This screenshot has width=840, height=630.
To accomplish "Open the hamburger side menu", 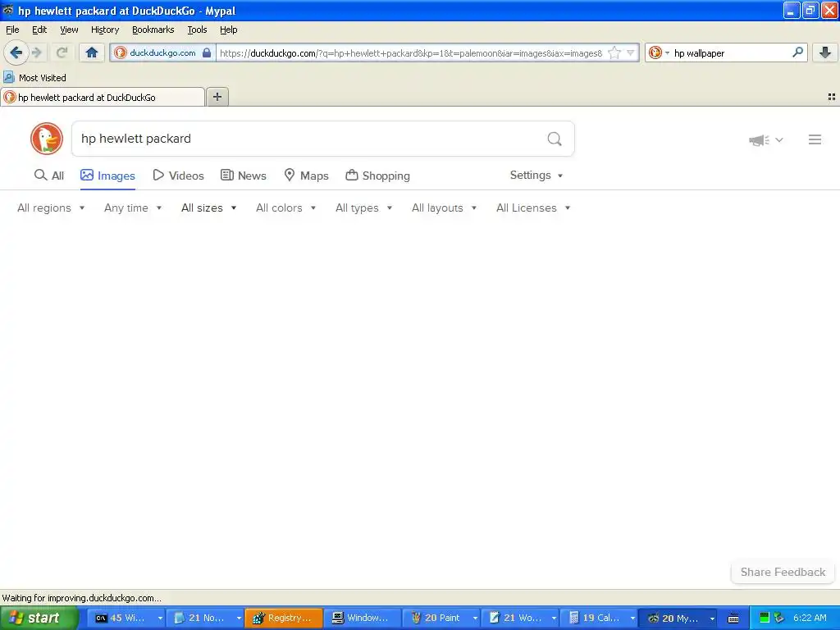I will click(815, 139).
